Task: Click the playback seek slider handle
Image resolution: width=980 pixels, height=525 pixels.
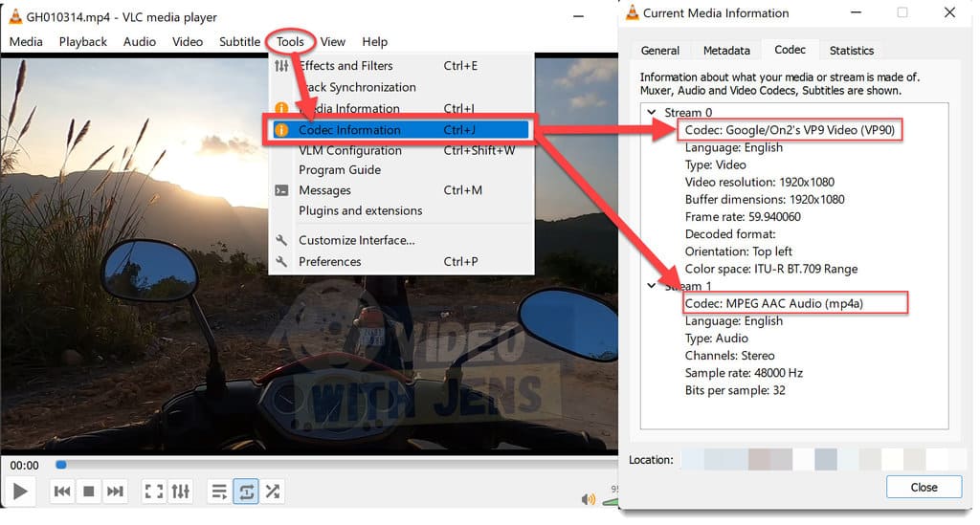Action: (x=60, y=465)
